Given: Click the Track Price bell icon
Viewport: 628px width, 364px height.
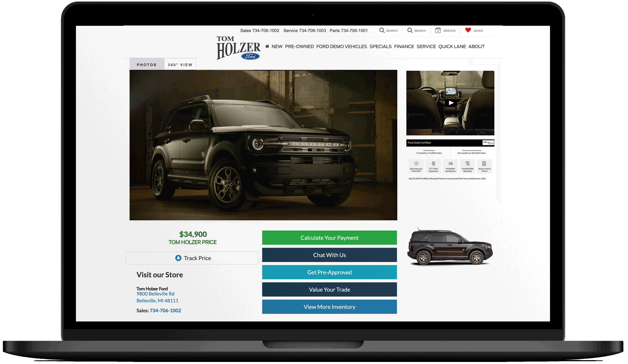Looking at the screenshot, I should click(178, 258).
